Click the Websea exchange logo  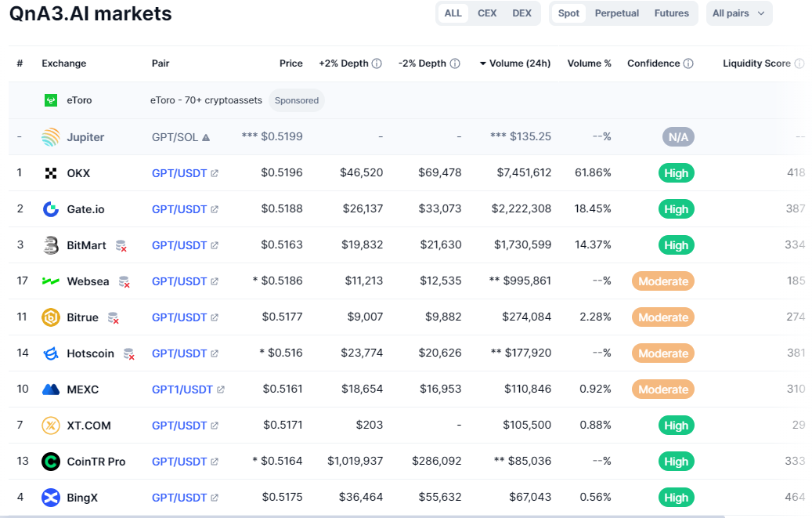tap(51, 281)
